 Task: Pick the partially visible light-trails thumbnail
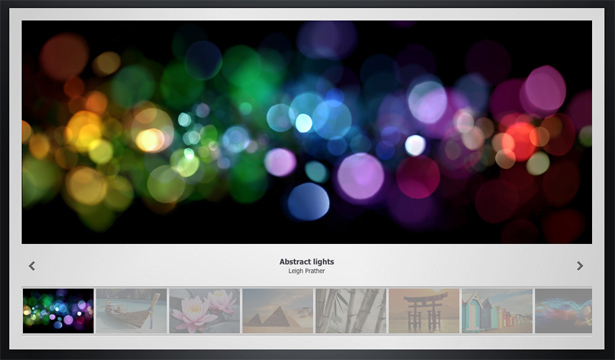[564, 311]
